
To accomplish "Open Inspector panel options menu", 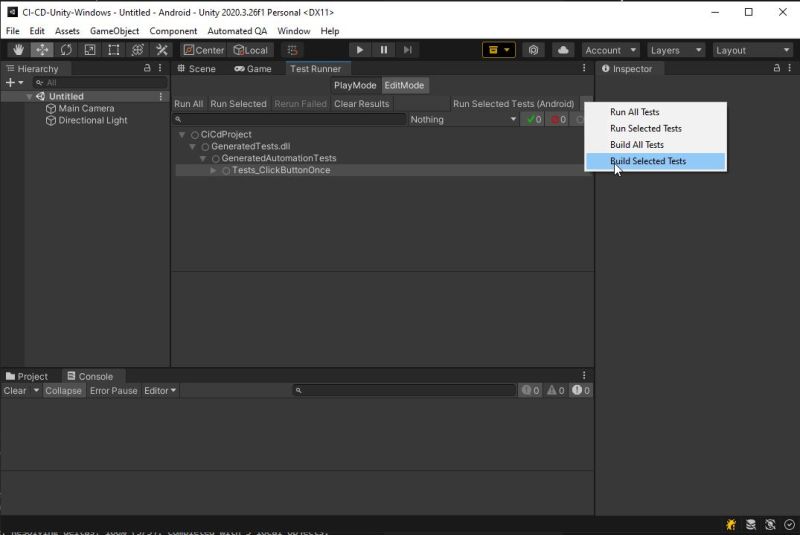I will (789, 68).
